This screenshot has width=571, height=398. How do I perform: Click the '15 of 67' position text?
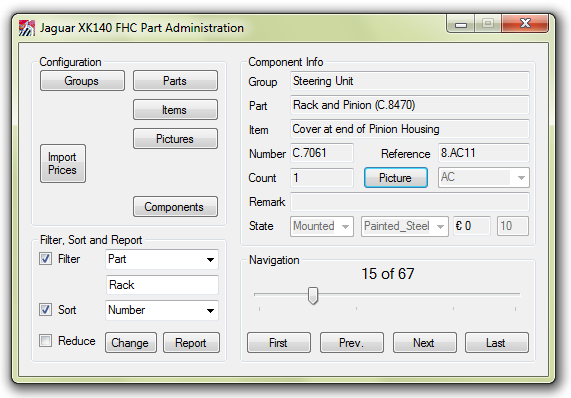388,274
